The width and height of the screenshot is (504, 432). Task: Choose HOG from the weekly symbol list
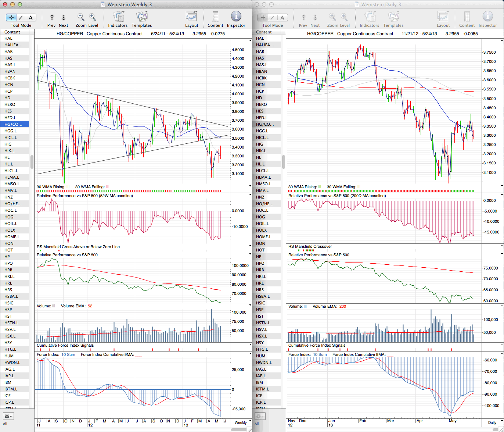click(8, 217)
